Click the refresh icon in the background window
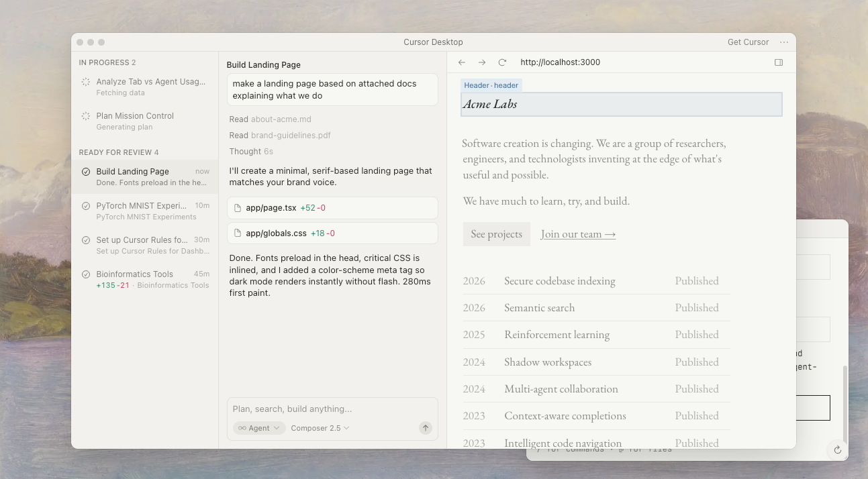Screen dimensions: 868x479 [838, 450]
